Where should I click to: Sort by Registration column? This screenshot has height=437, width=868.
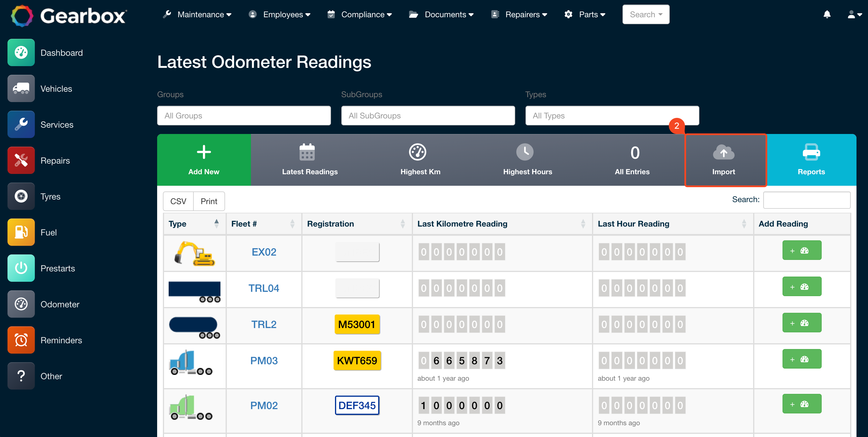357,224
